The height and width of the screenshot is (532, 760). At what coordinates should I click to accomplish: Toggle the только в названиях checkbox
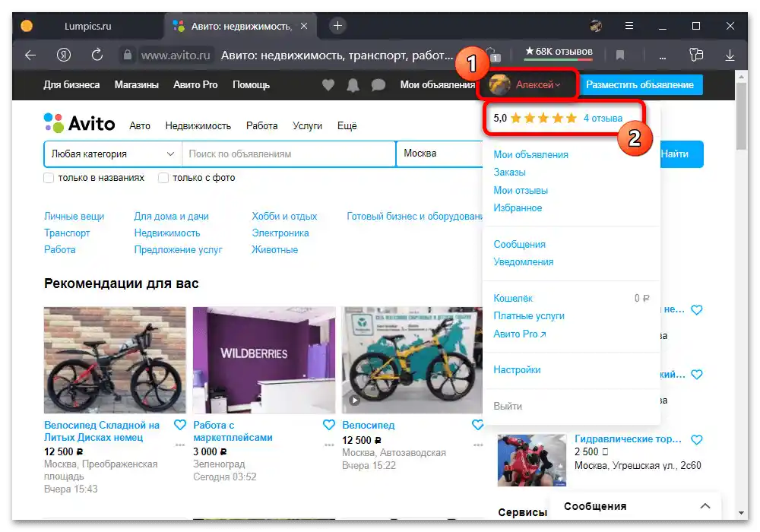[x=49, y=178]
